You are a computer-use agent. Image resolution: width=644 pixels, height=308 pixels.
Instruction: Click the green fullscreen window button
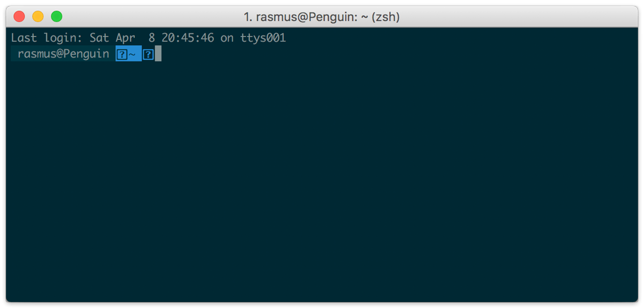pyautogui.click(x=57, y=17)
